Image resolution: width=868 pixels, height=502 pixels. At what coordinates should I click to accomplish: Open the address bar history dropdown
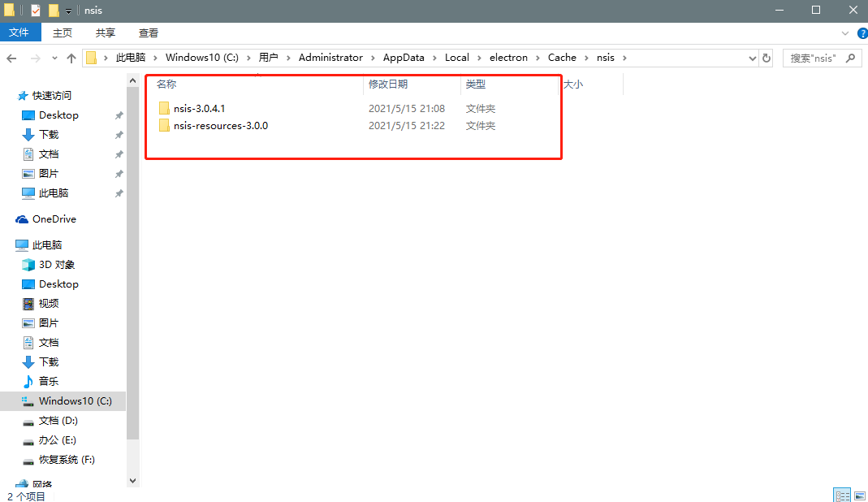coord(751,57)
